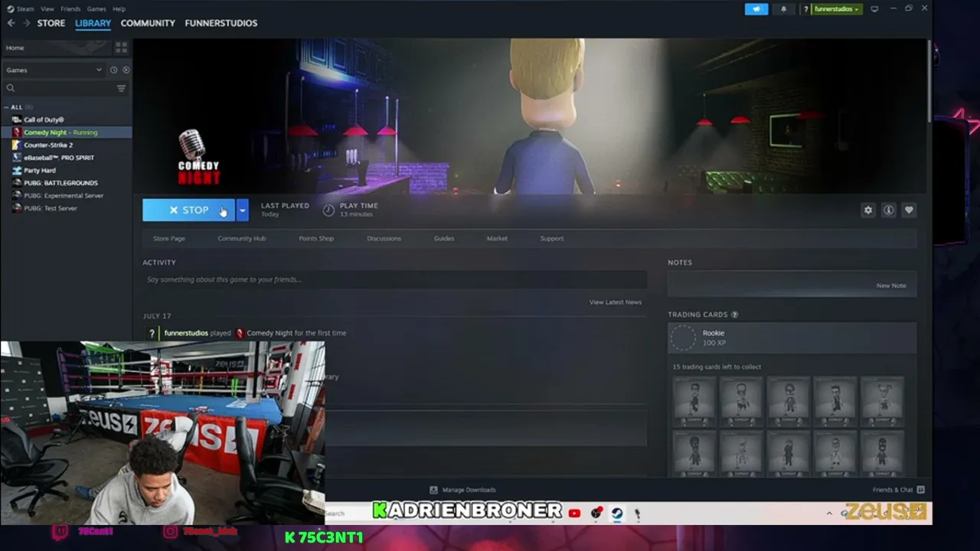Show recently played sort clock icon
The image size is (980, 551).
(113, 70)
